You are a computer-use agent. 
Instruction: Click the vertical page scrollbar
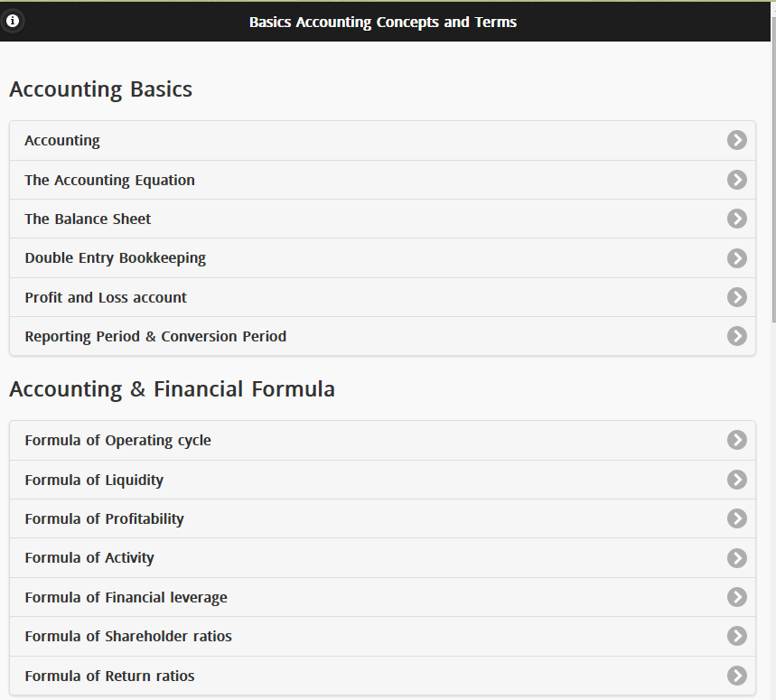click(x=772, y=181)
